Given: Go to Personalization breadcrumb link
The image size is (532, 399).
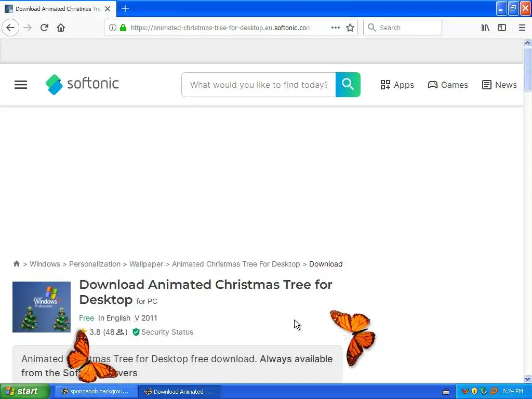Looking at the screenshot, I should 95,264.
